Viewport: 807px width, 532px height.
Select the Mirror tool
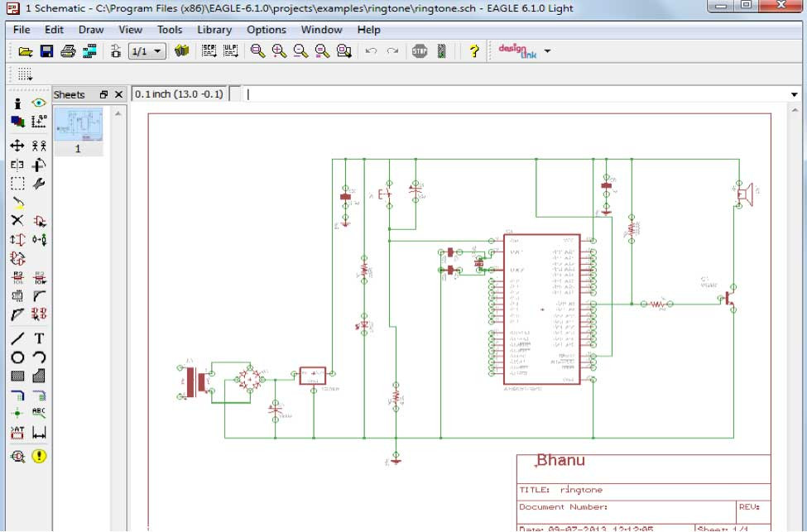18,164
